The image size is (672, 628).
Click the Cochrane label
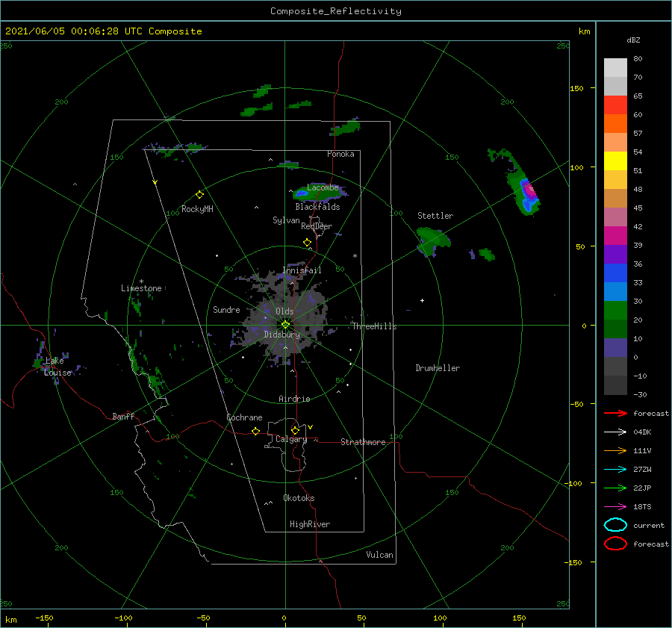coord(244,417)
